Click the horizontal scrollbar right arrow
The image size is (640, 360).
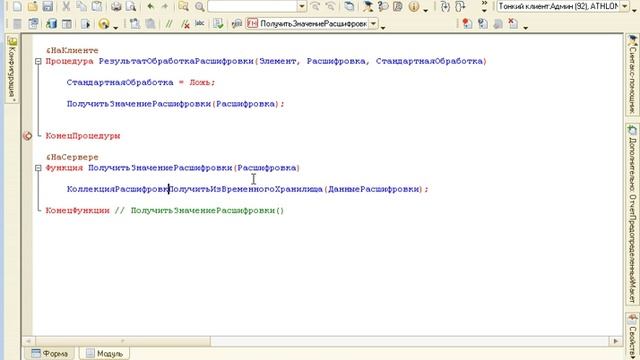point(616,341)
